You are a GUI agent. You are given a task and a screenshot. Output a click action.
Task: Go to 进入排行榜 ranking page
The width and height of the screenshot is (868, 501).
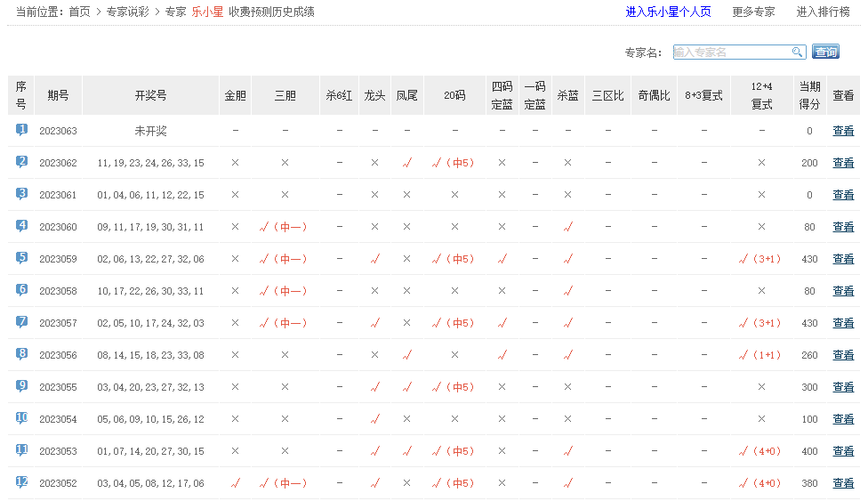[x=823, y=12]
